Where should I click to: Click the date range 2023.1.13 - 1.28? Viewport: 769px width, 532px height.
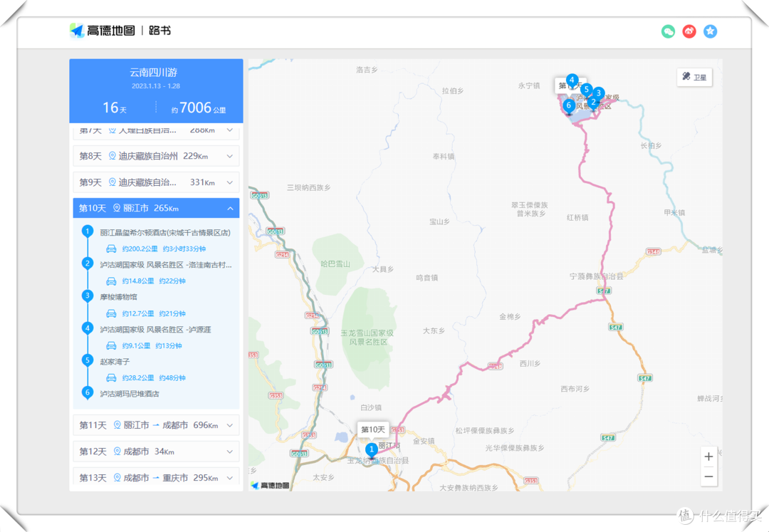click(156, 85)
